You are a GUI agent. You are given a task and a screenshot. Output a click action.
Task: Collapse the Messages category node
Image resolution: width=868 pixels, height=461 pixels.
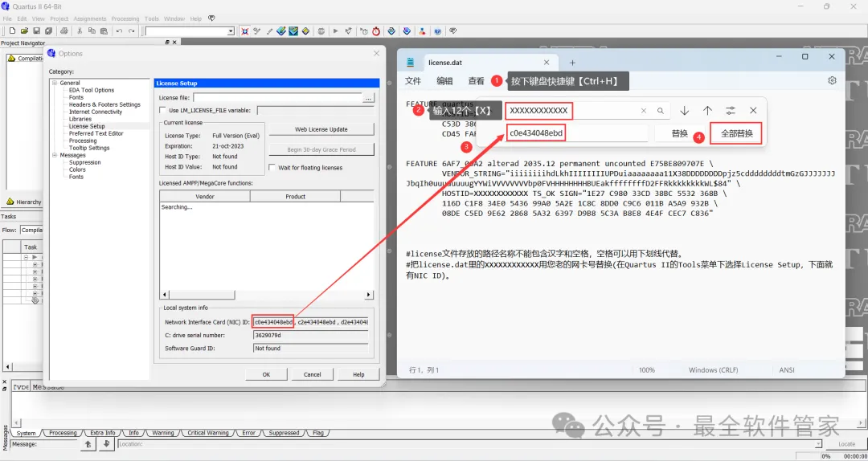tap(55, 156)
